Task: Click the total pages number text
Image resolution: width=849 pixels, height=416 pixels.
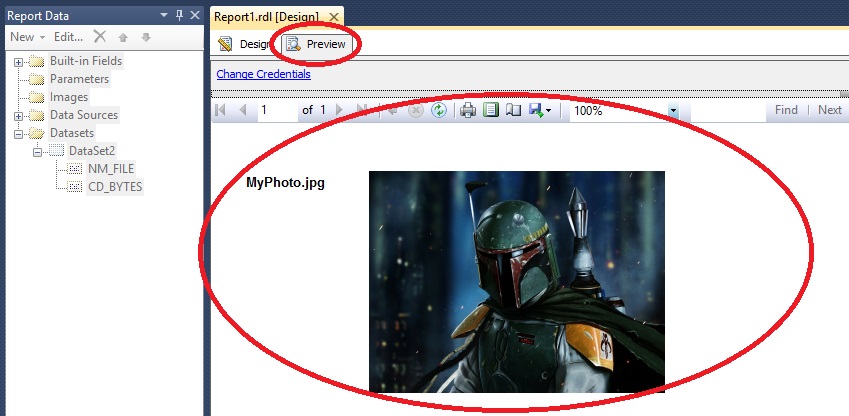Action: point(323,110)
